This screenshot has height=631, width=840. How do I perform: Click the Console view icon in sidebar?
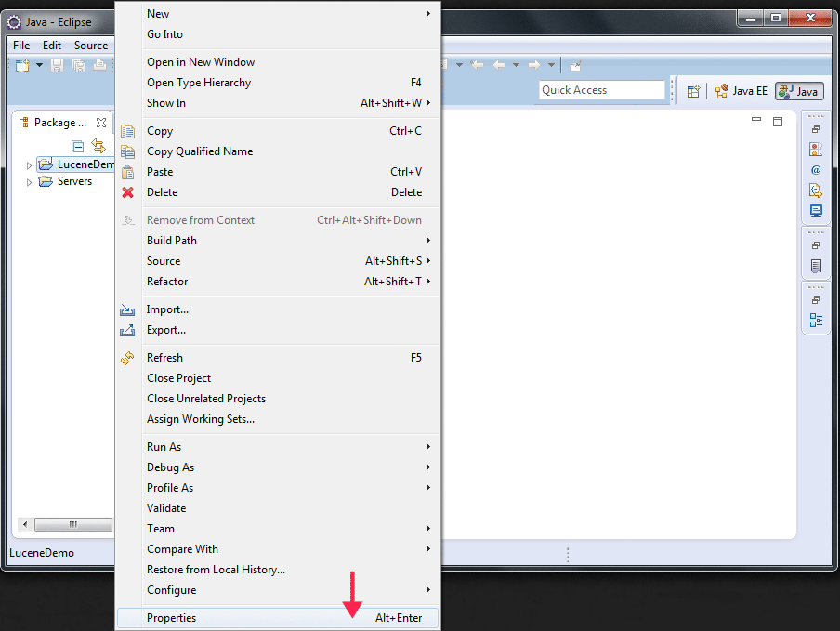coord(816,211)
